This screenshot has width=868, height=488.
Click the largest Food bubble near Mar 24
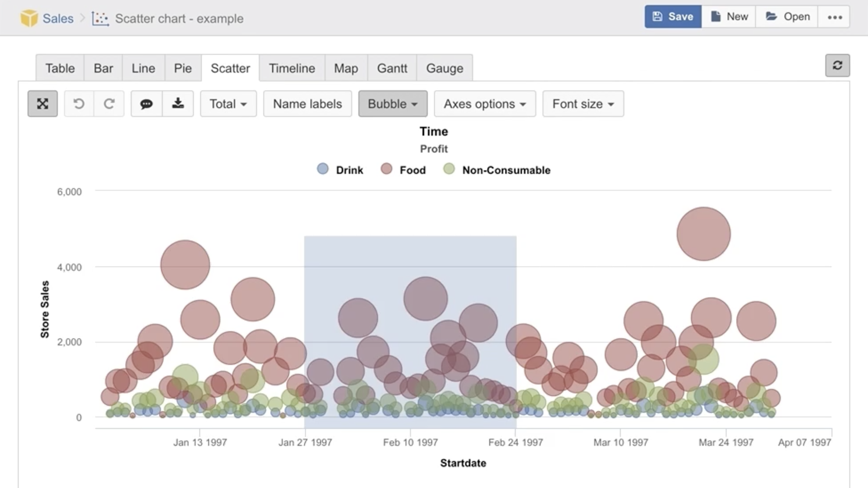click(703, 234)
